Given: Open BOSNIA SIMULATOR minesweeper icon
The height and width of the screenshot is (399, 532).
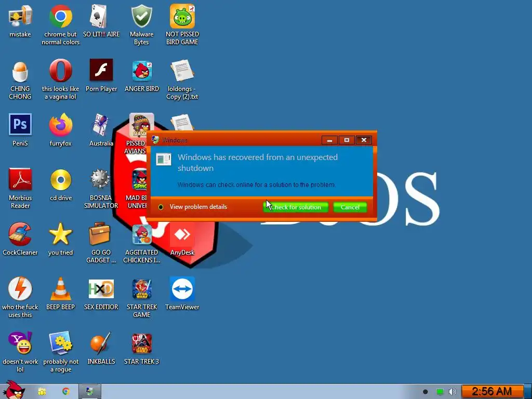Looking at the screenshot, I should pos(100,179).
